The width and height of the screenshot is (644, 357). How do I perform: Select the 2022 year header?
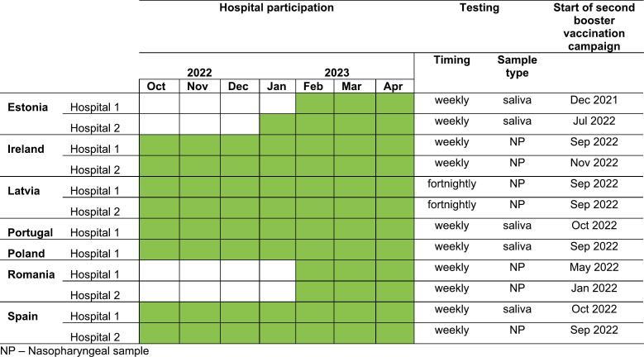point(199,73)
